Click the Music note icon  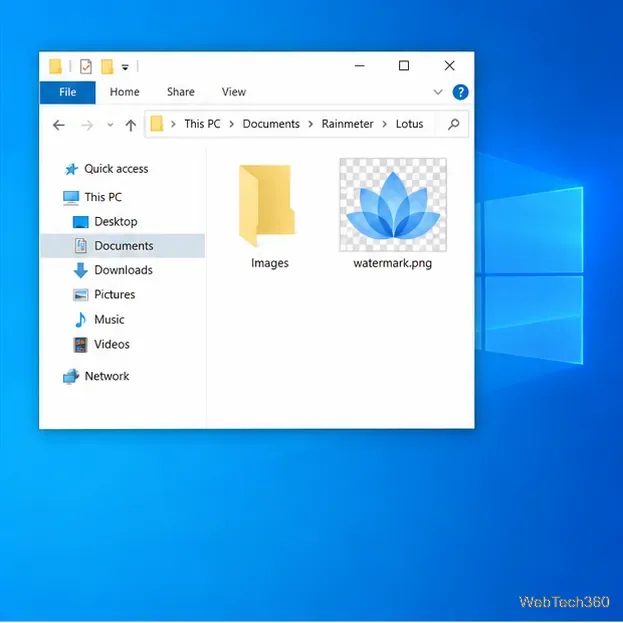[x=81, y=319]
